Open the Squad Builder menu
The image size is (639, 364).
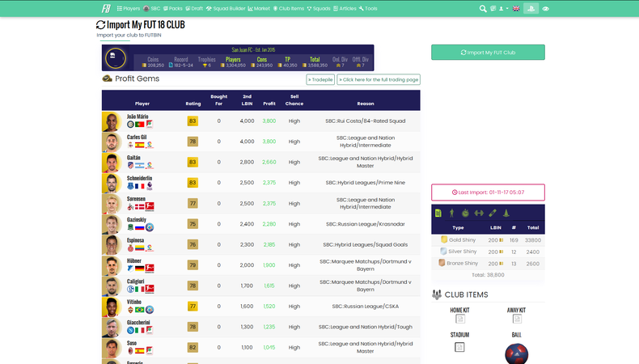pos(226,8)
